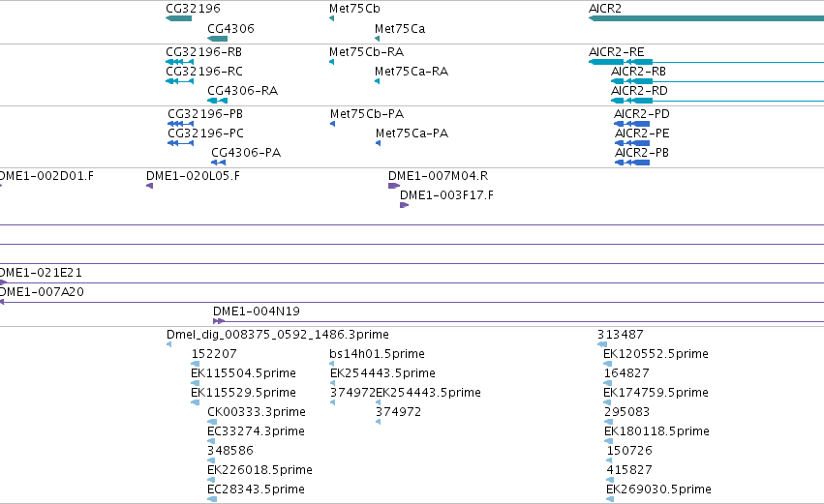Click transcript AICR2-RE
Image resolution: width=824 pixels, height=504 pixels.
coord(706,62)
